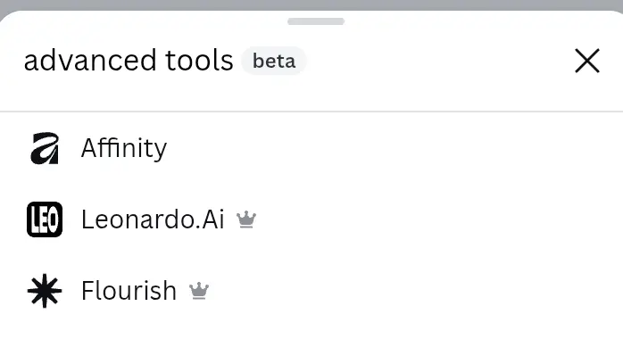
Task: Dismiss sheet via gray backdrop strip
Action: [311, 4]
